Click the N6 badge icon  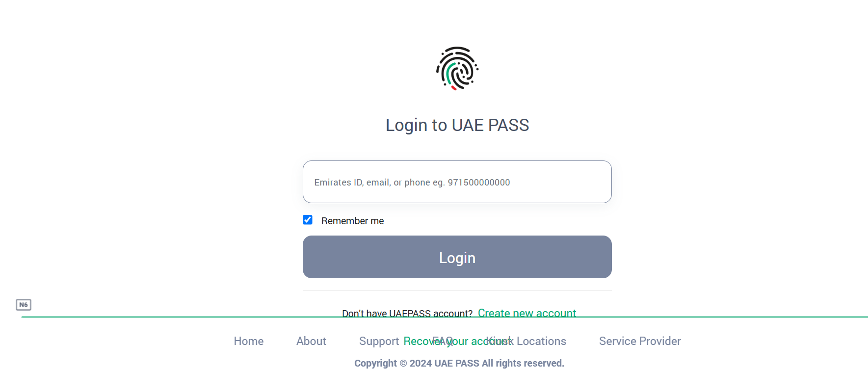[24, 305]
